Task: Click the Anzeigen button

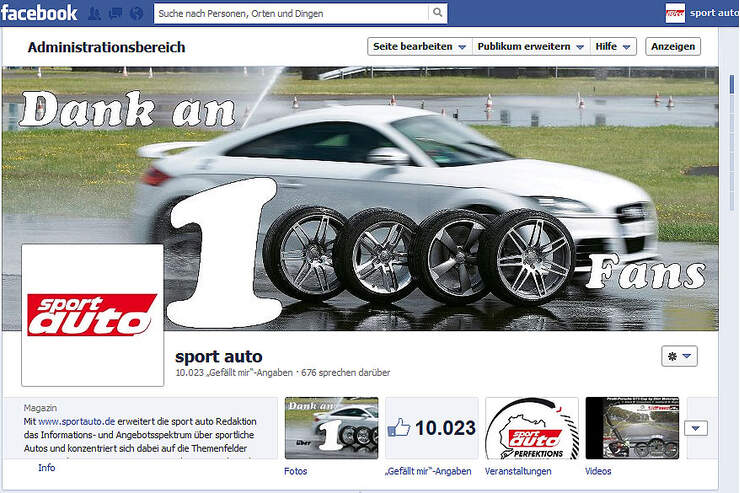Action: (673, 47)
